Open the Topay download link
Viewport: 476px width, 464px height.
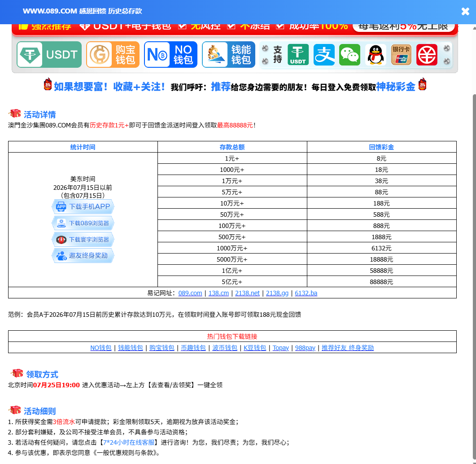(280, 348)
